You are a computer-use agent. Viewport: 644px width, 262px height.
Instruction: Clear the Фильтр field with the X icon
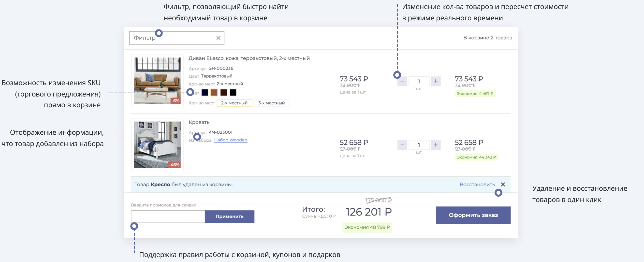pyautogui.click(x=218, y=38)
